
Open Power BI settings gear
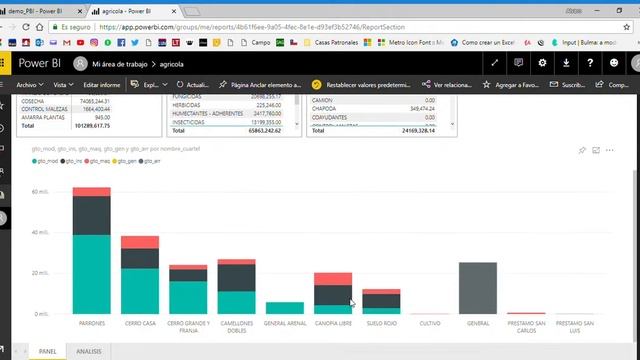542,63
